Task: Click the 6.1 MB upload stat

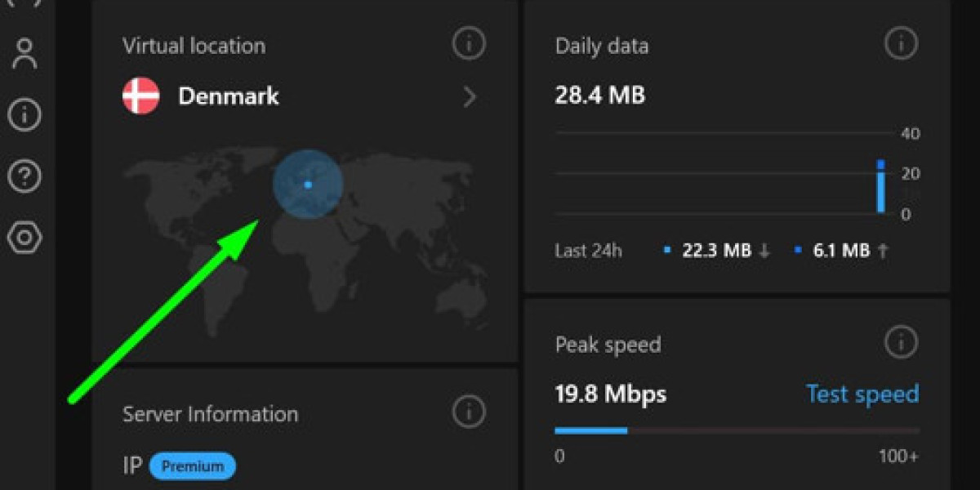Action: (841, 251)
